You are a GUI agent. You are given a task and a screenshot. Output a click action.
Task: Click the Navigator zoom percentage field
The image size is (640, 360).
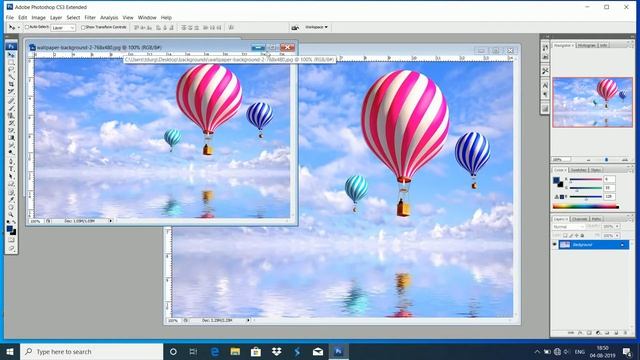[x=561, y=160]
